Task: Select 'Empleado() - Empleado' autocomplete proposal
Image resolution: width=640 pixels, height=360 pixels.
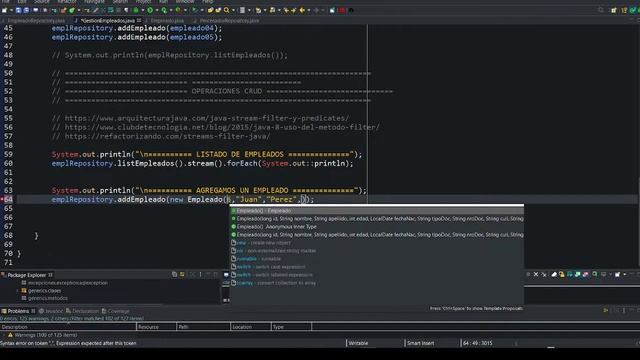Action: point(377,211)
